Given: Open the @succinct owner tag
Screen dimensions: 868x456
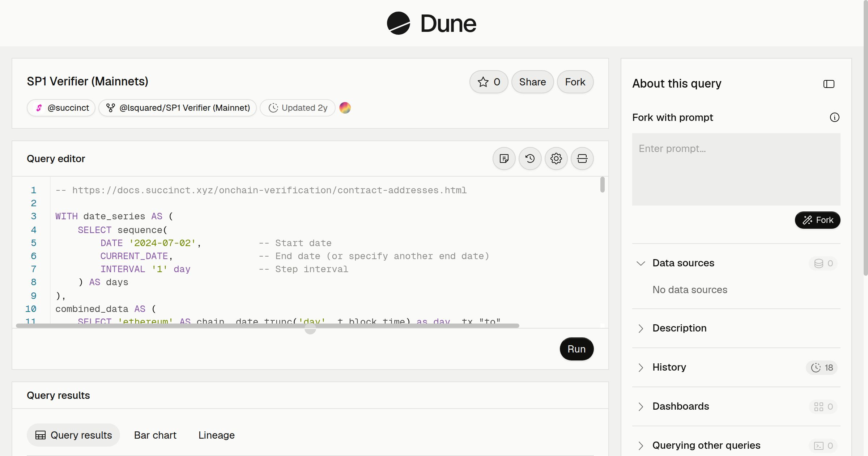Looking at the screenshot, I should pyautogui.click(x=61, y=108).
